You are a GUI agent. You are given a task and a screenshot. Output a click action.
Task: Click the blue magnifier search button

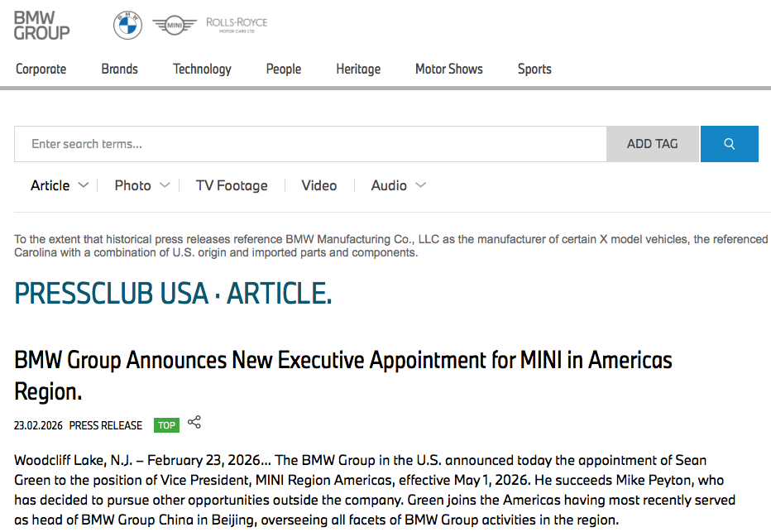(729, 144)
